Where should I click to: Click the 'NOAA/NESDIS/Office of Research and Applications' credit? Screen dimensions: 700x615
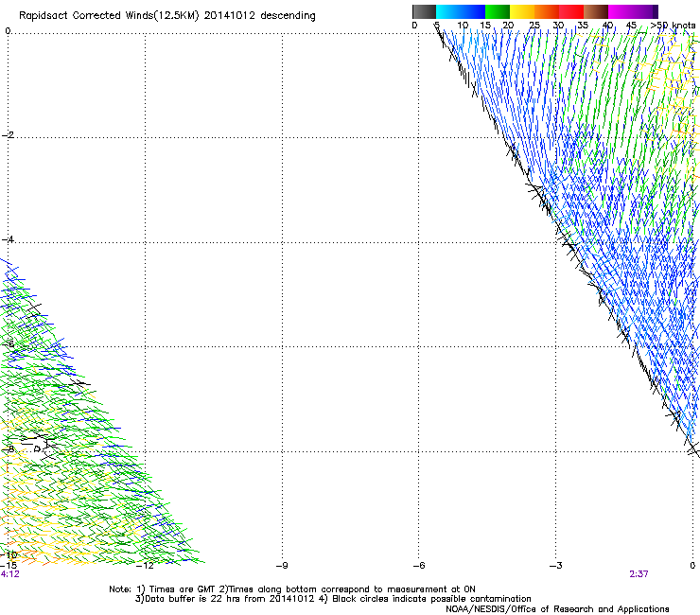557,609
